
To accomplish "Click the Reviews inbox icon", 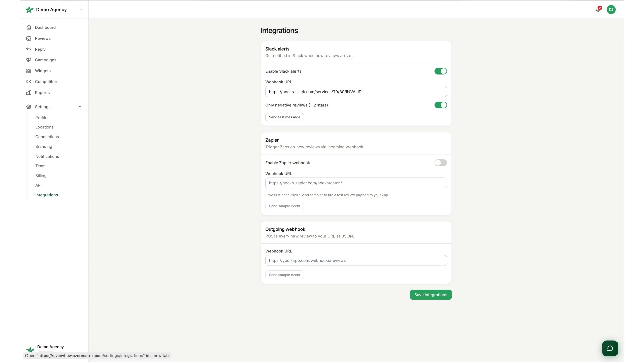I will point(29,38).
